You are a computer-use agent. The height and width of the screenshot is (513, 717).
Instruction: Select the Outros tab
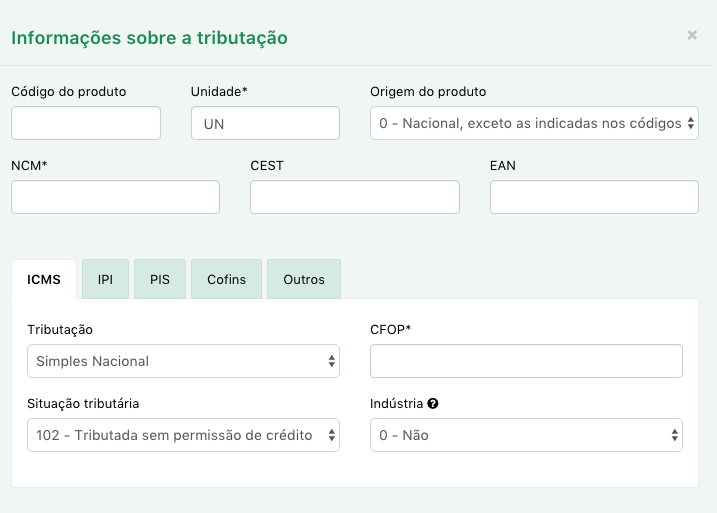pyautogui.click(x=304, y=279)
